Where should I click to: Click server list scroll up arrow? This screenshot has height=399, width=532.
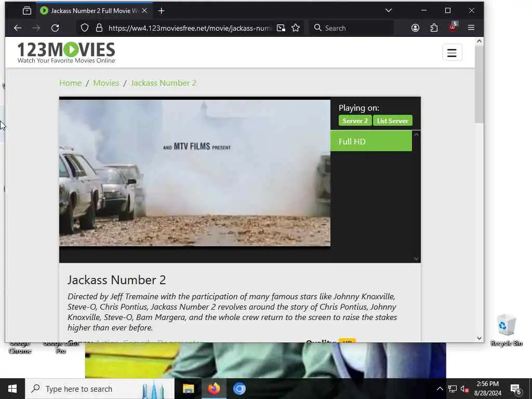pos(416,135)
